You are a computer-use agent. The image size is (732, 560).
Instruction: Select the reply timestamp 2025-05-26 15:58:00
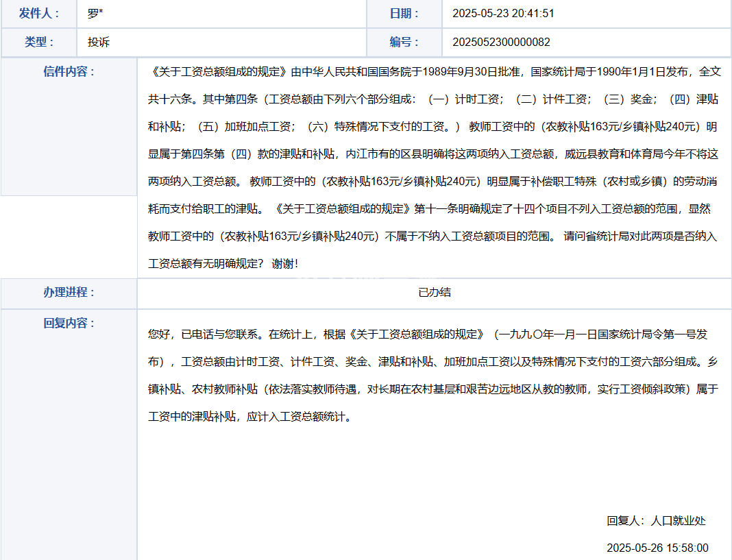(657, 548)
